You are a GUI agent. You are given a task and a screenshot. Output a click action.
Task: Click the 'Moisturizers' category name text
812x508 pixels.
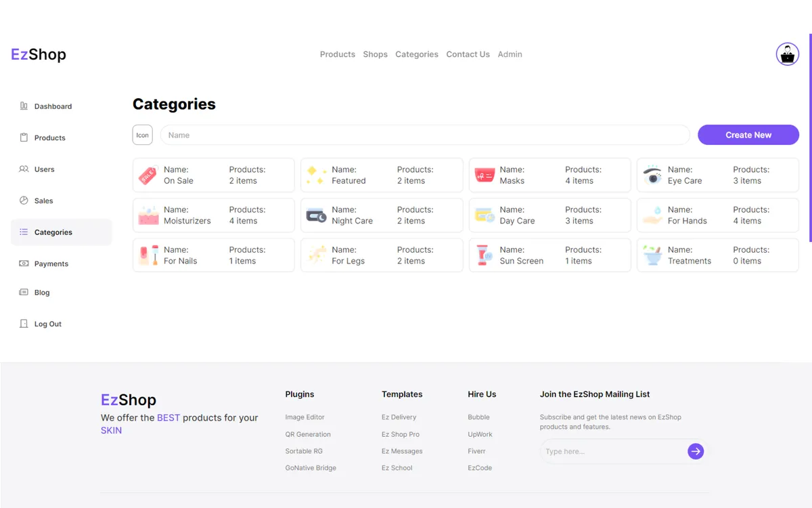tap(187, 221)
